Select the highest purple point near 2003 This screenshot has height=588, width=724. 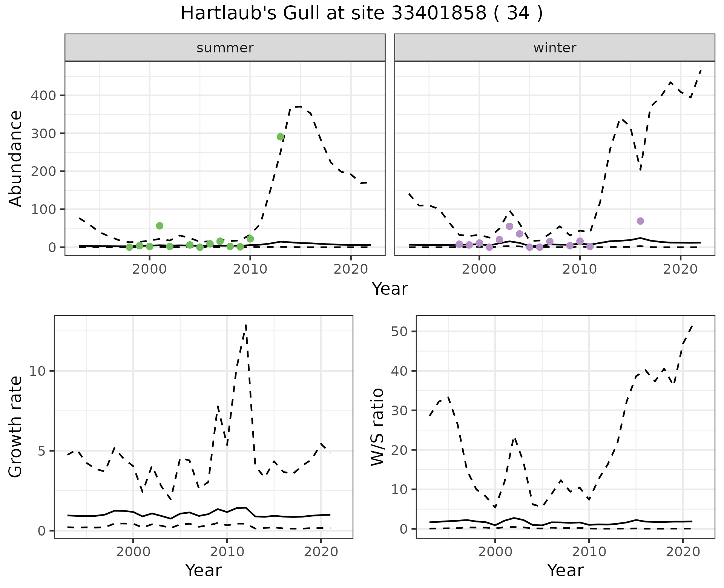(509, 226)
